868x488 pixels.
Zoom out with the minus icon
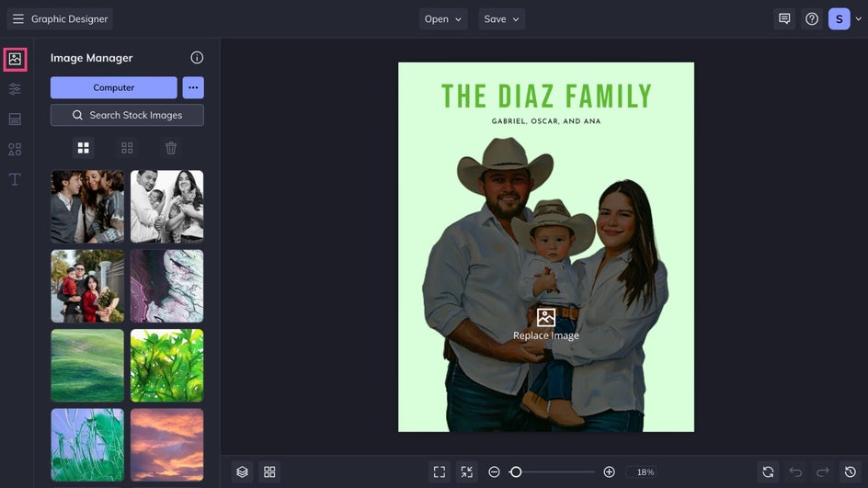pos(495,472)
